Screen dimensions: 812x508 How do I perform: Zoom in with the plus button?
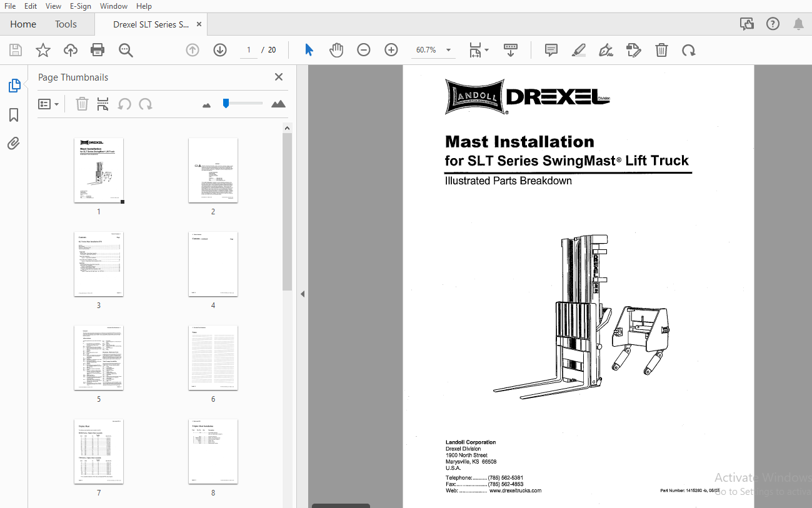[391, 50]
